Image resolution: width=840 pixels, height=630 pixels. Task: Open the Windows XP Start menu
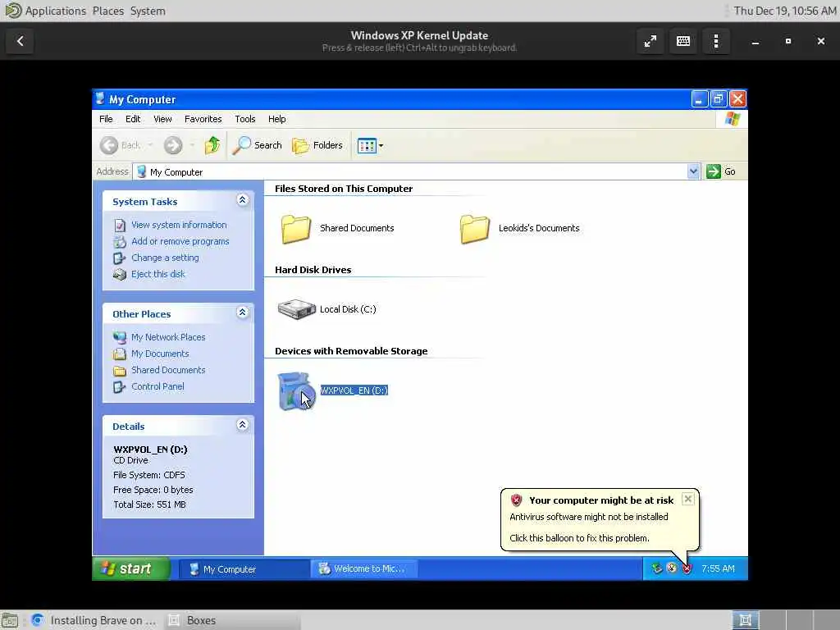click(132, 568)
